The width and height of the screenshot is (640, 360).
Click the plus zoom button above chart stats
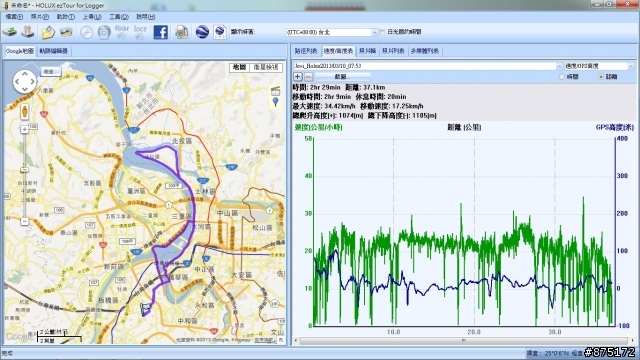(x=298, y=76)
